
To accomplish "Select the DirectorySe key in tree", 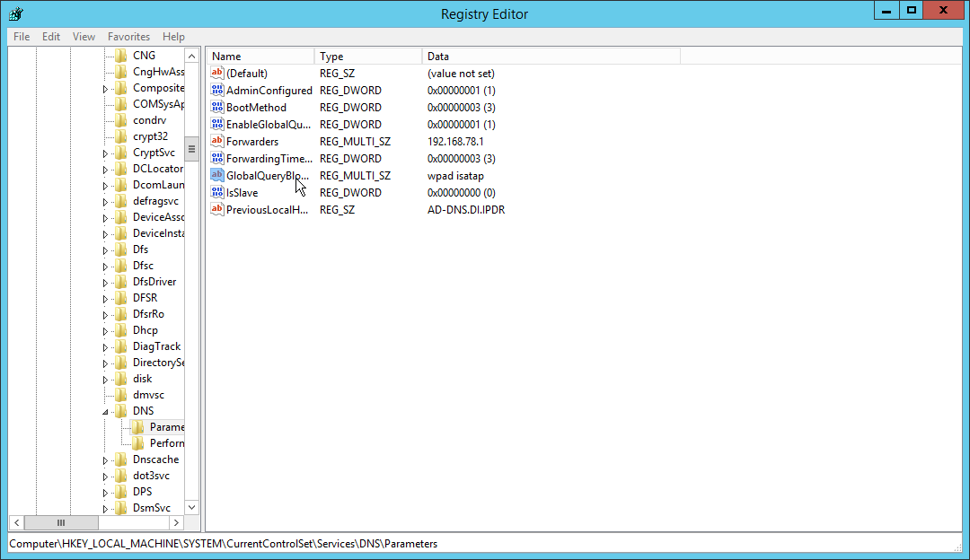I will pos(158,363).
